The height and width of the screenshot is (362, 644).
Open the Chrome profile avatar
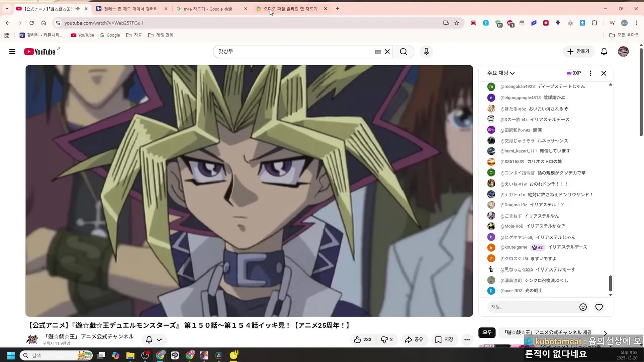click(x=624, y=23)
